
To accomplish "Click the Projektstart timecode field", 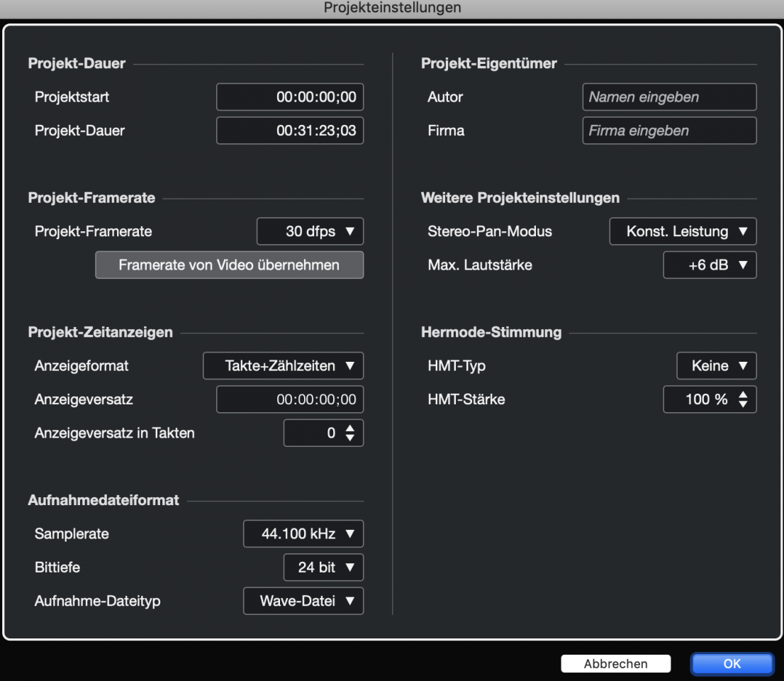I will (x=290, y=96).
